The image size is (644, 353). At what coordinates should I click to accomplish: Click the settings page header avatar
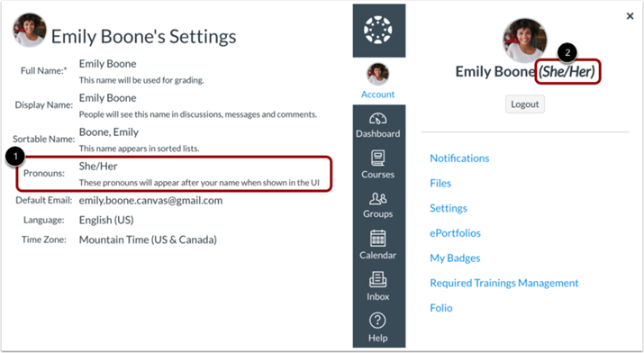pyautogui.click(x=30, y=30)
